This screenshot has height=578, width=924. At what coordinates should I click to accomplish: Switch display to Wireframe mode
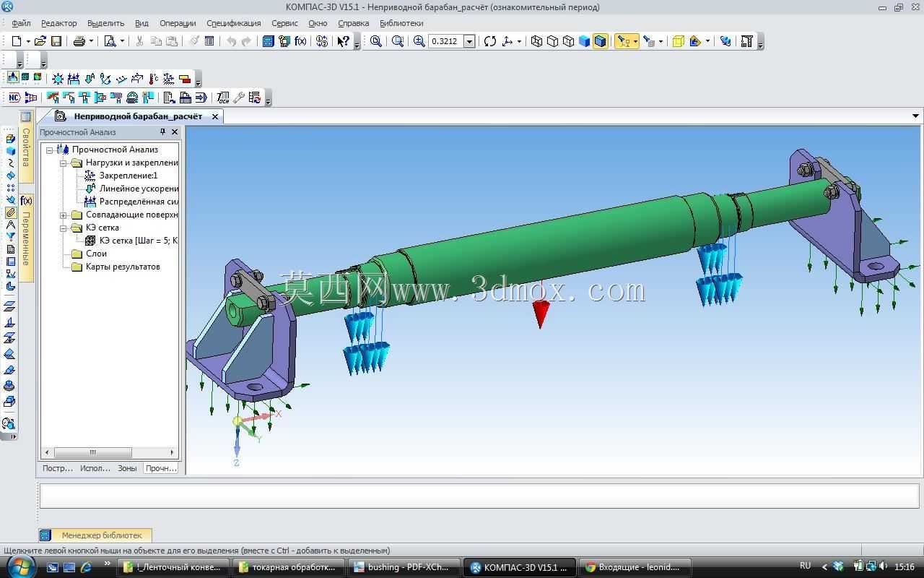536,41
